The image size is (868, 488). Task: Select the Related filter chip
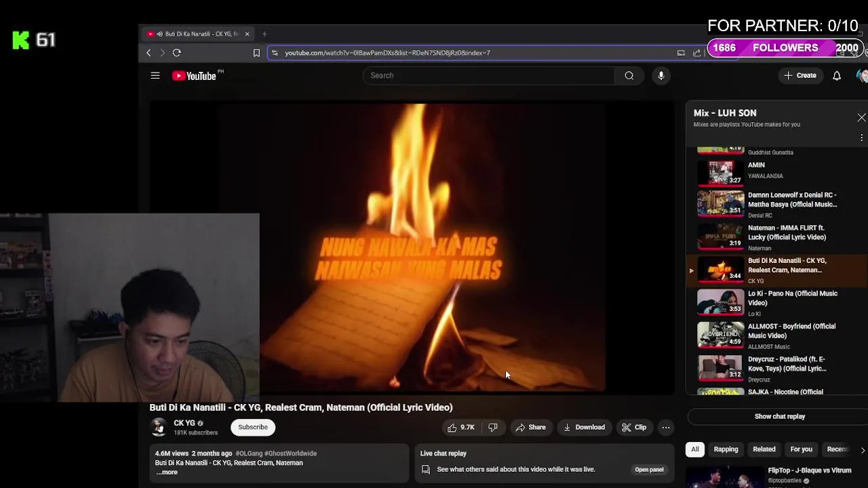764,449
